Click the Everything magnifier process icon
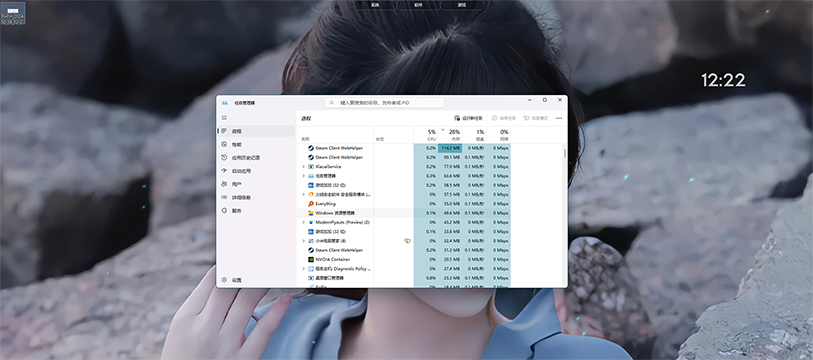This screenshot has height=360, width=813. (311, 204)
